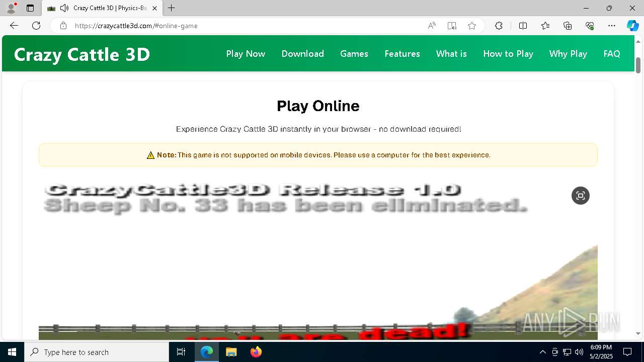Image resolution: width=644 pixels, height=362 pixels.
Task: Open the Collections icon
Action: point(568,26)
